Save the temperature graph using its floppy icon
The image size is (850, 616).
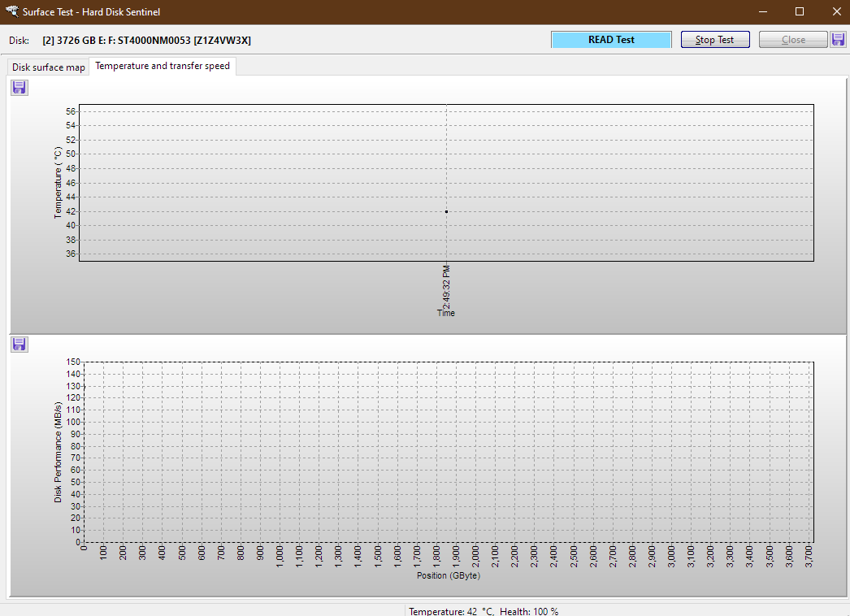pos(20,87)
